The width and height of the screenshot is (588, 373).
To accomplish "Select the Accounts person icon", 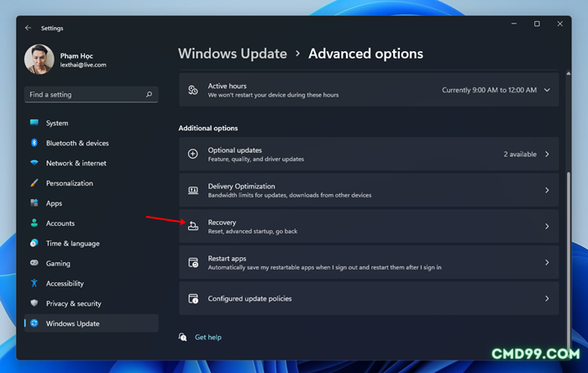I will 34,223.
